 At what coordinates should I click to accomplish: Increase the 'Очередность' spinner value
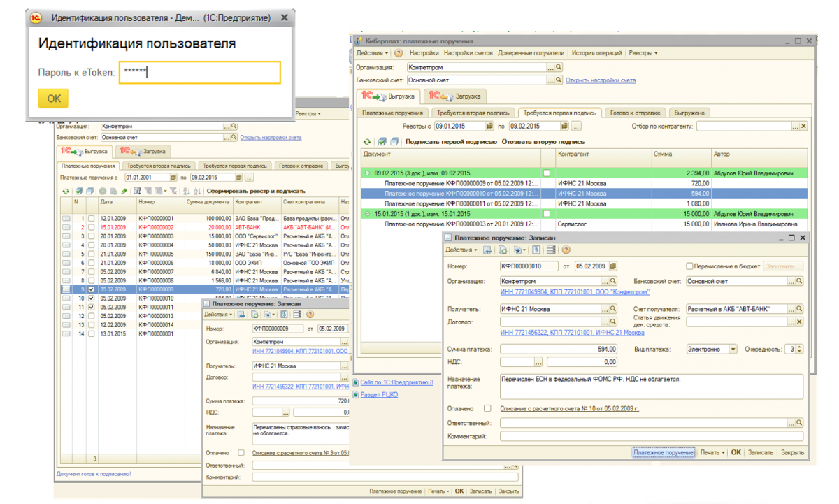pyautogui.click(x=799, y=346)
